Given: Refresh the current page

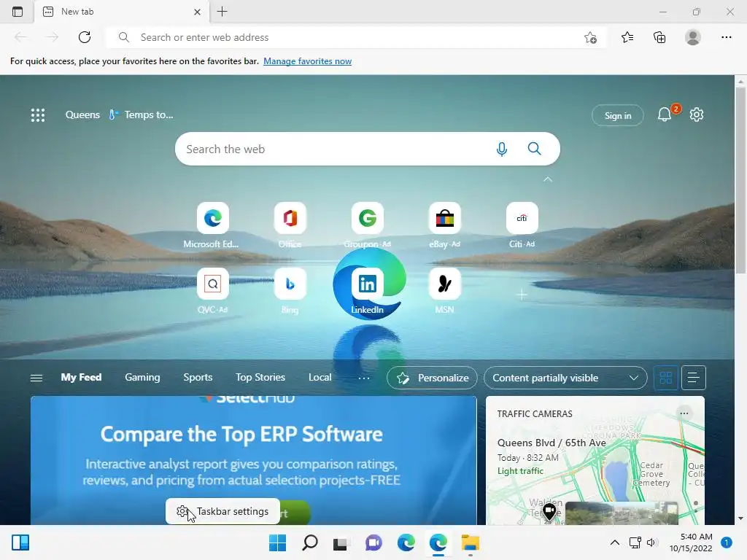Looking at the screenshot, I should 85,37.
